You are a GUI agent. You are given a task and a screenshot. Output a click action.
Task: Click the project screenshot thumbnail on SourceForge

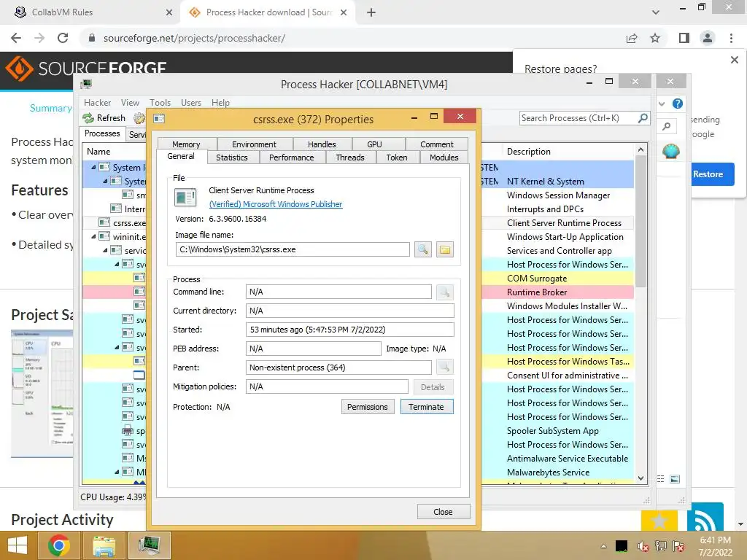[x=42, y=393]
